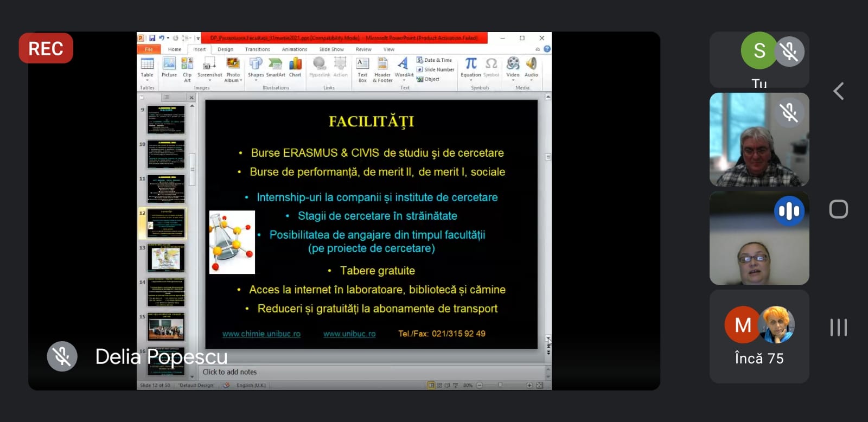Click Save in Quick Access toolbar
The width and height of the screenshot is (868, 422).
[x=152, y=38]
